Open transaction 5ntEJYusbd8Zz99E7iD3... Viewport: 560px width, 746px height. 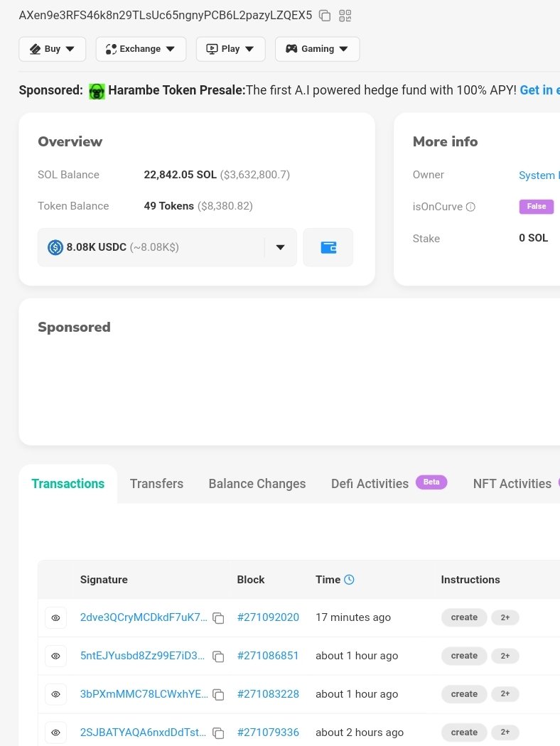tap(142, 656)
